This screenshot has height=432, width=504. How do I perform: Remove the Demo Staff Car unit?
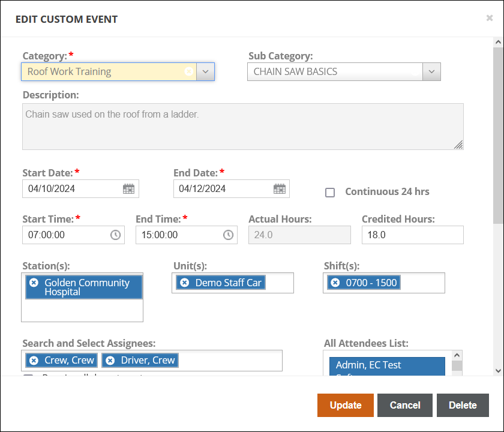click(x=185, y=283)
